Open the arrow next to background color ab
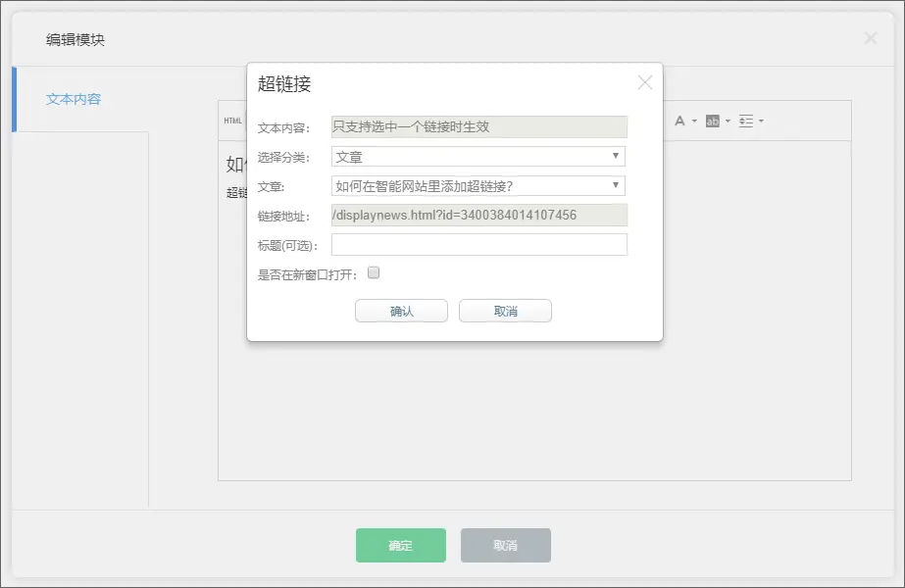Screen dimensions: 905x588 click(728, 122)
